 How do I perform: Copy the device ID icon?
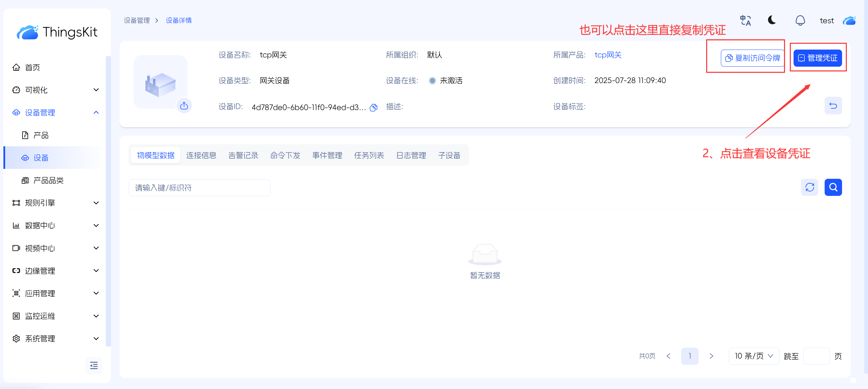(x=374, y=108)
